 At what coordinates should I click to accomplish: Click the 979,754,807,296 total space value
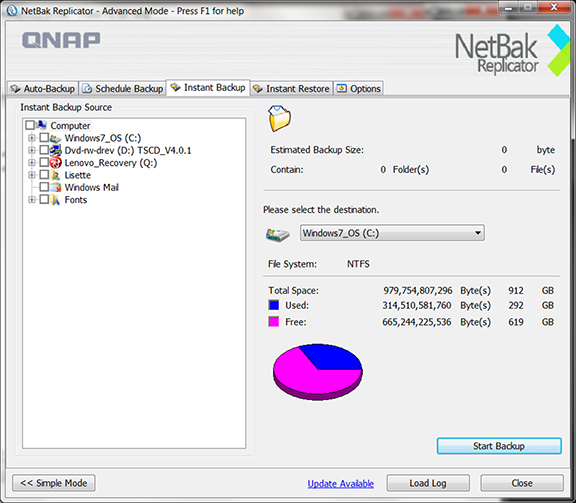click(418, 290)
